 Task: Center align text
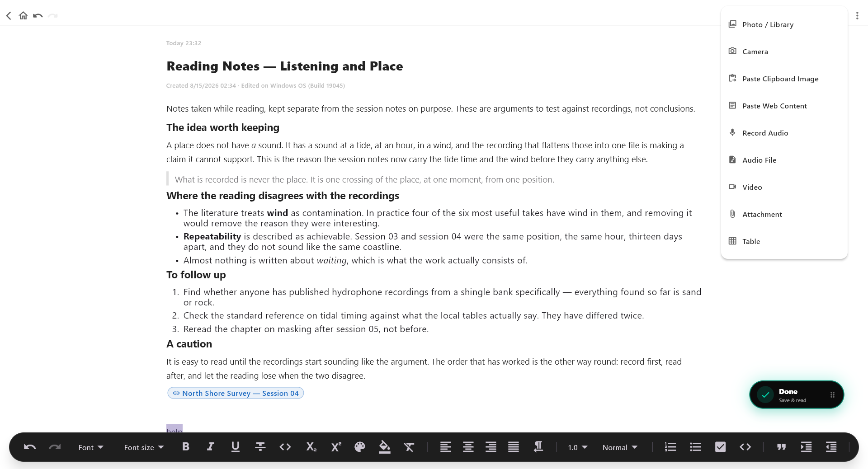(468, 447)
